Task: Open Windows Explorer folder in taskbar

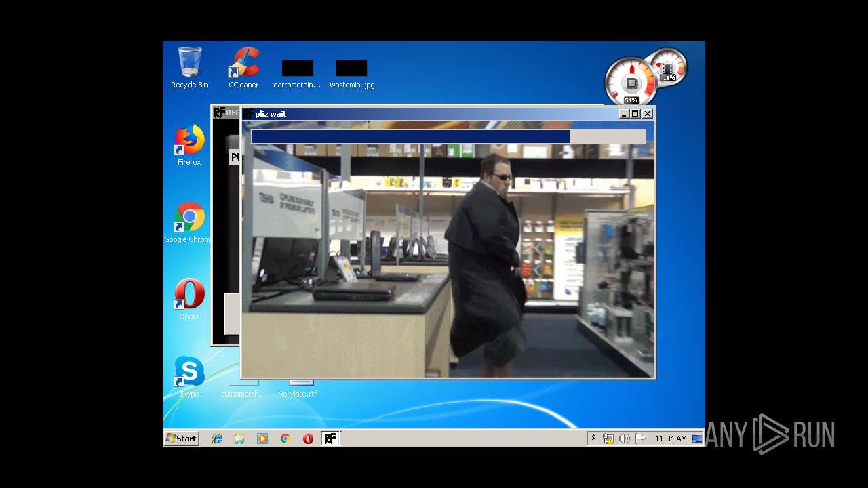Action: tap(239, 439)
